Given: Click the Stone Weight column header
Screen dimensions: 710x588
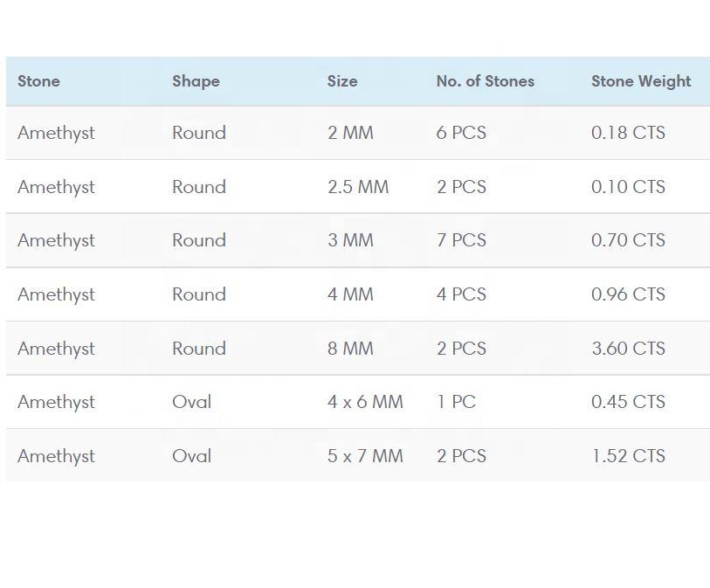Looking at the screenshot, I should [x=641, y=81].
